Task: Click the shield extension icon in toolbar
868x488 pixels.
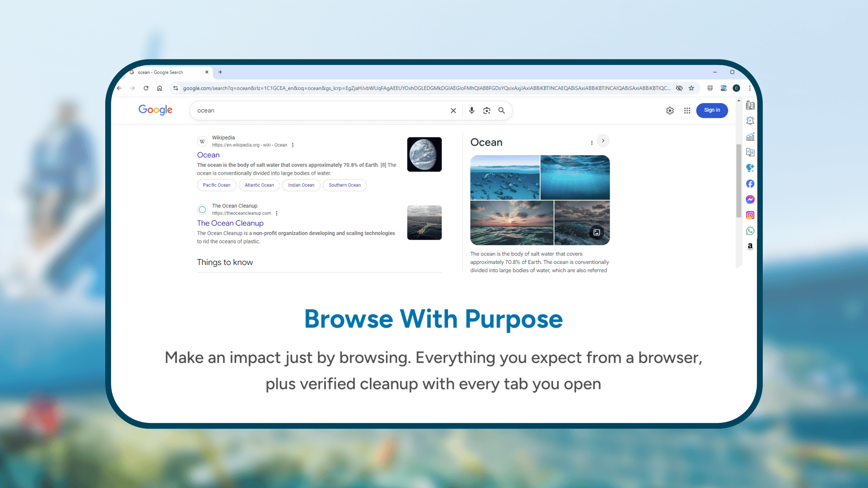Action: [x=710, y=88]
